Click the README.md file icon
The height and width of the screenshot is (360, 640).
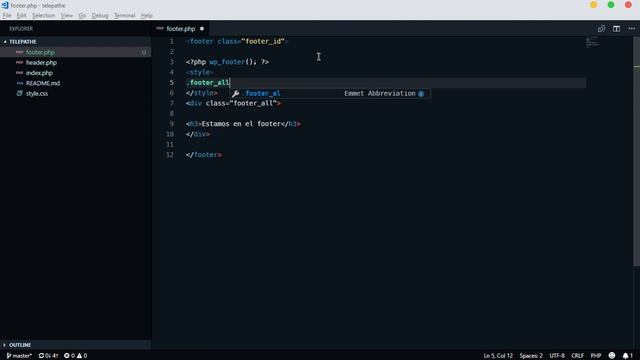click(x=19, y=83)
